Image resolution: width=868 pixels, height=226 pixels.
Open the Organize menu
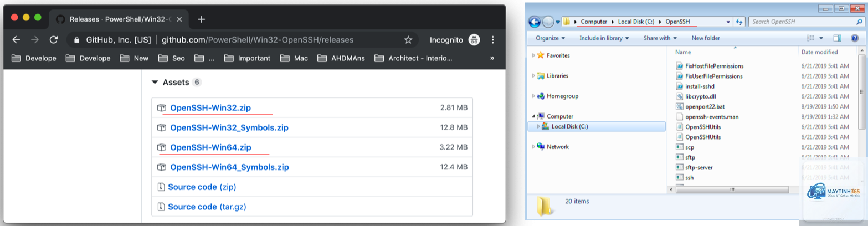point(551,38)
